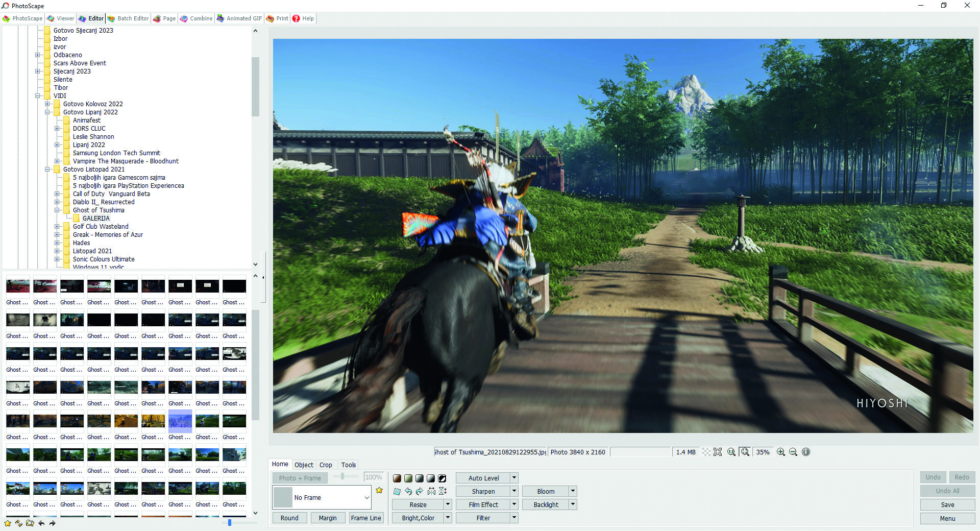Select the Scars Above Event folder
Viewport: 980px width, 531px height.
click(80, 63)
